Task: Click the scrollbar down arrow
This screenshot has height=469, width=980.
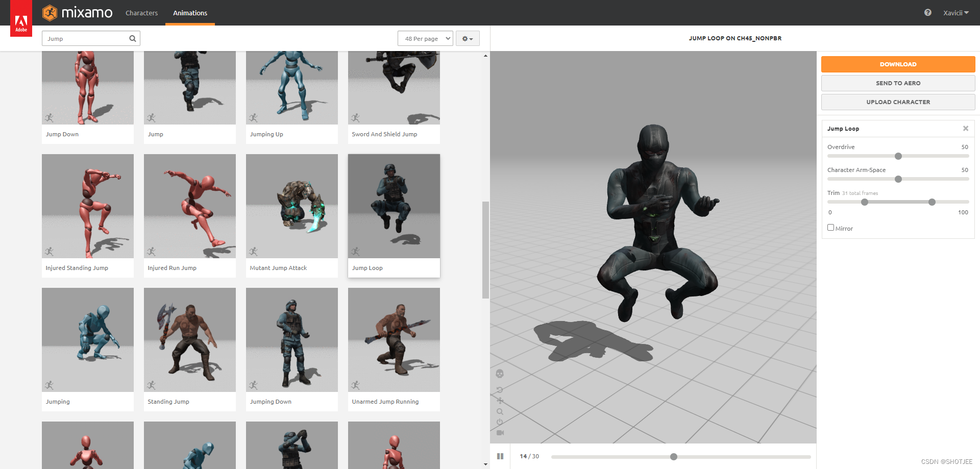Action: point(485,464)
